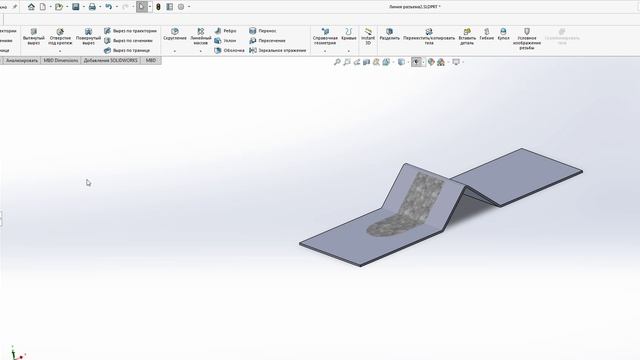Create a new document with the New icon
Screen dimensions: 640x360
(x=43, y=7)
